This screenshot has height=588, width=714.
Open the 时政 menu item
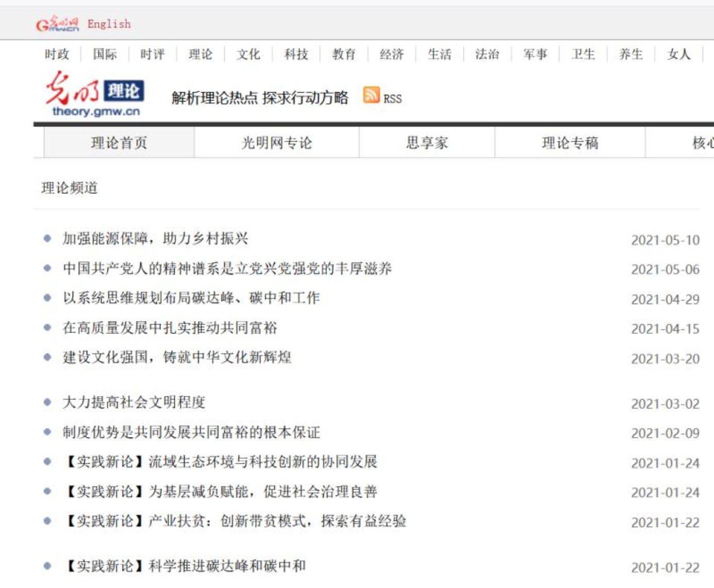57,54
